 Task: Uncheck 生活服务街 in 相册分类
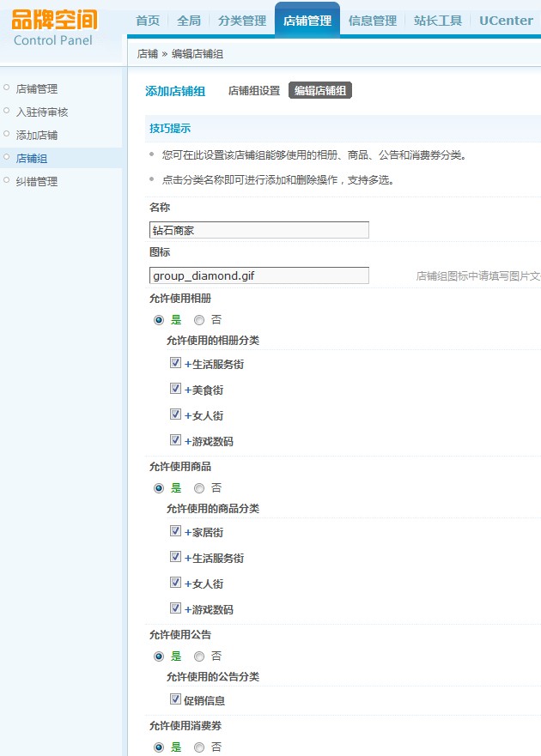tap(176, 363)
